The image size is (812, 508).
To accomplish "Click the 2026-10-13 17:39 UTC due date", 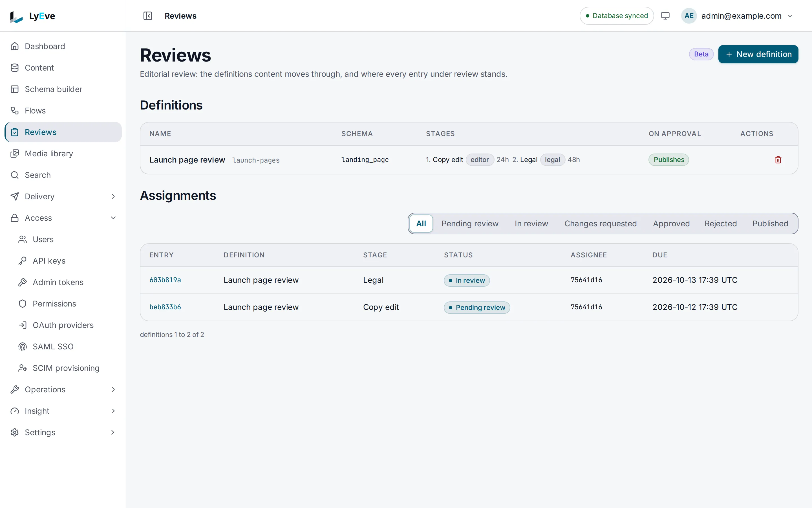I will [695, 280].
